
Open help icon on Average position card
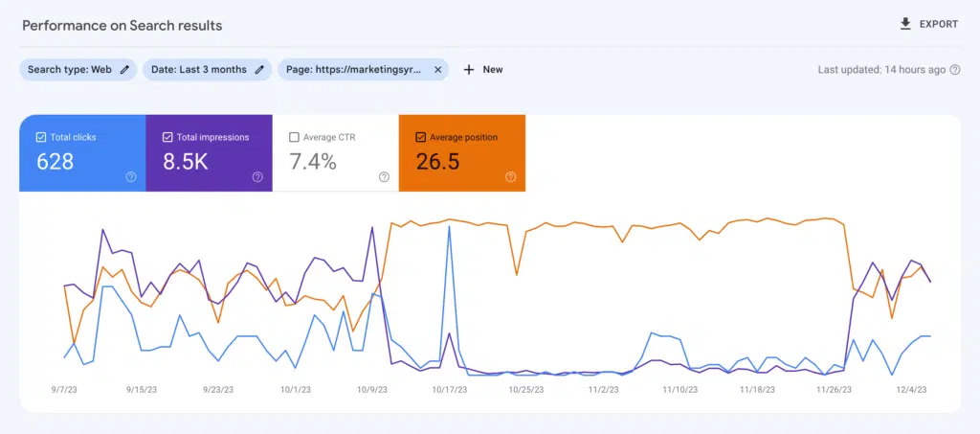click(510, 176)
